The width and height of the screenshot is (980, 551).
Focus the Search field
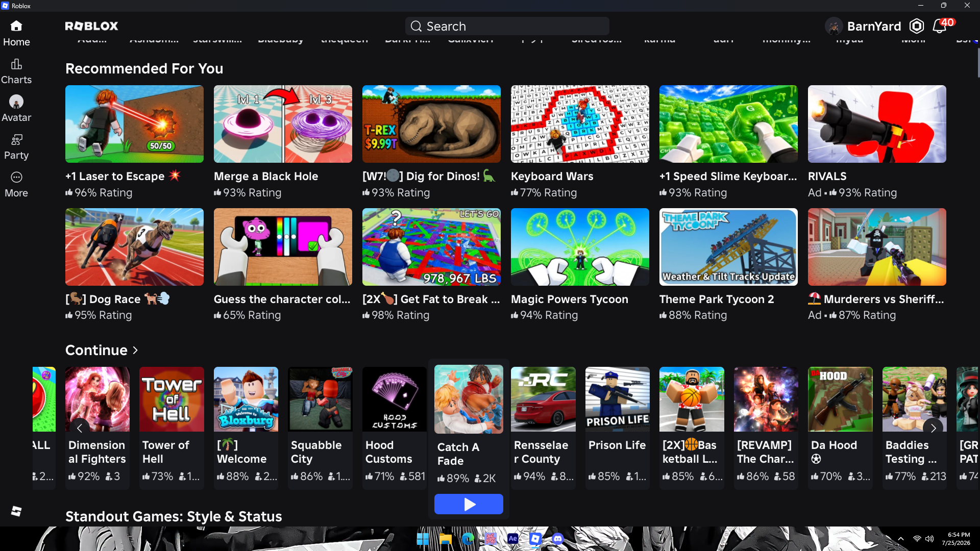507,26
